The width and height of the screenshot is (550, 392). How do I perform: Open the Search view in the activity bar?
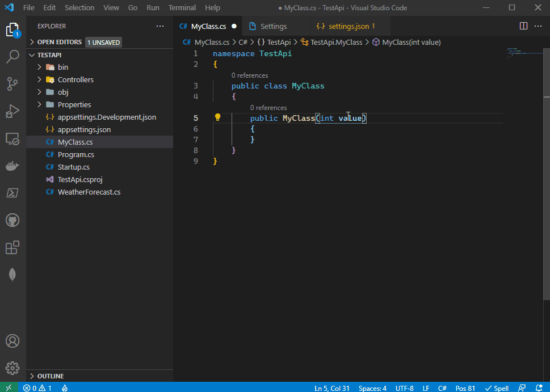12,57
